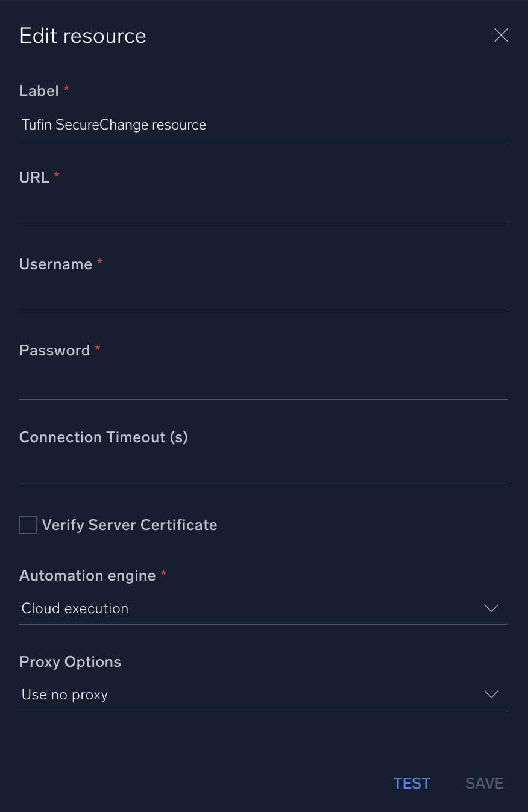This screenshot has height=812, width=528.
Task: Click the red asterisk beside Username
Action: click(99, 263)
